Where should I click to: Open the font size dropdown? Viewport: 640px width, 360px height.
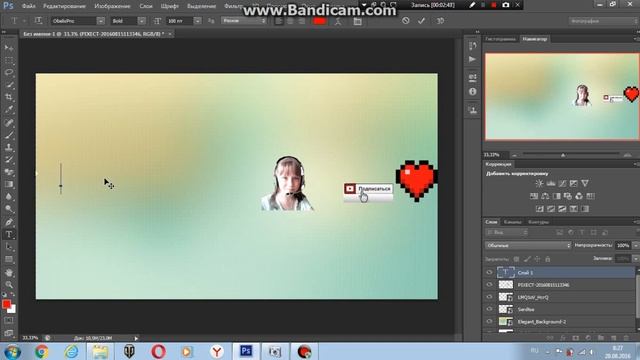[198, 21]
